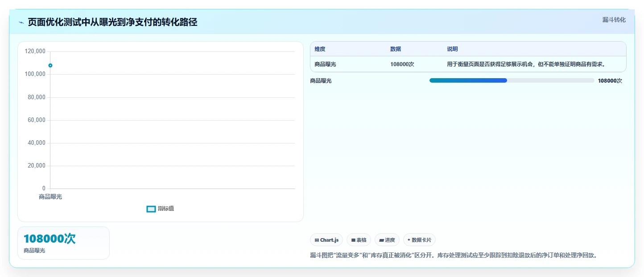644x277 pixels.
Task: Click the lightning icon beside the page title
Action: 21,22
